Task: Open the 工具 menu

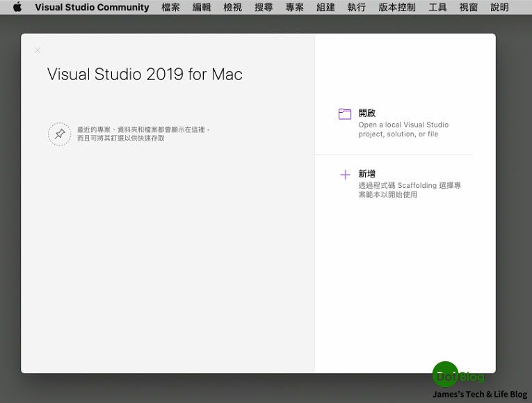Action: [437, 7]
